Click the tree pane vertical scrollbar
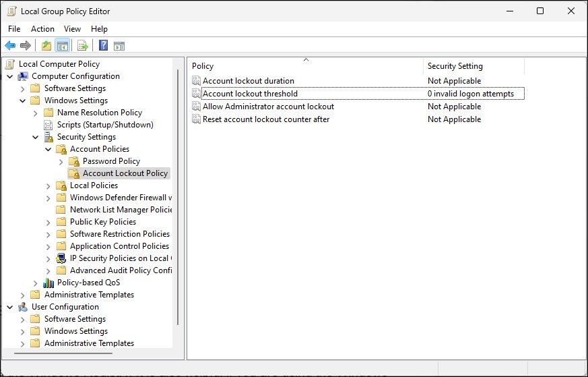The image size is (588, 377). pyautogui.click(x=178, y=197)
